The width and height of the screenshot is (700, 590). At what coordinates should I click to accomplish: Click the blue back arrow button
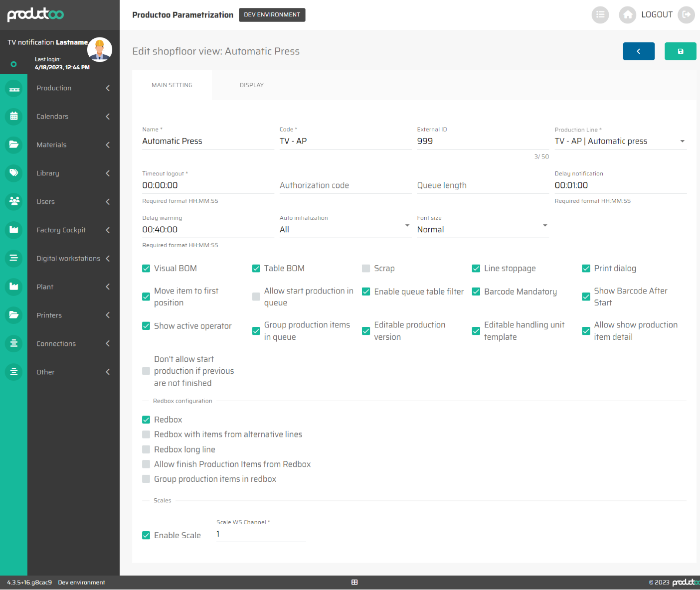click(x=638, y=51)
